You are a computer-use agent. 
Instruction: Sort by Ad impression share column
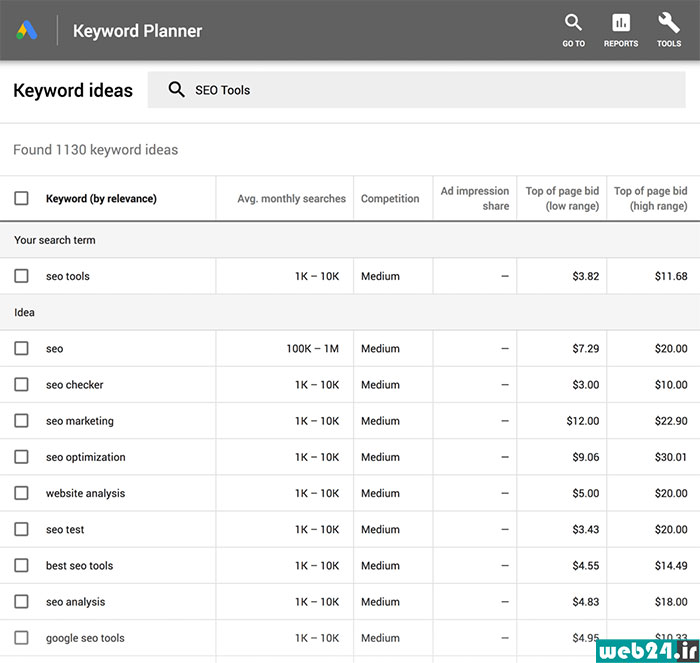(x=475, y=198)
